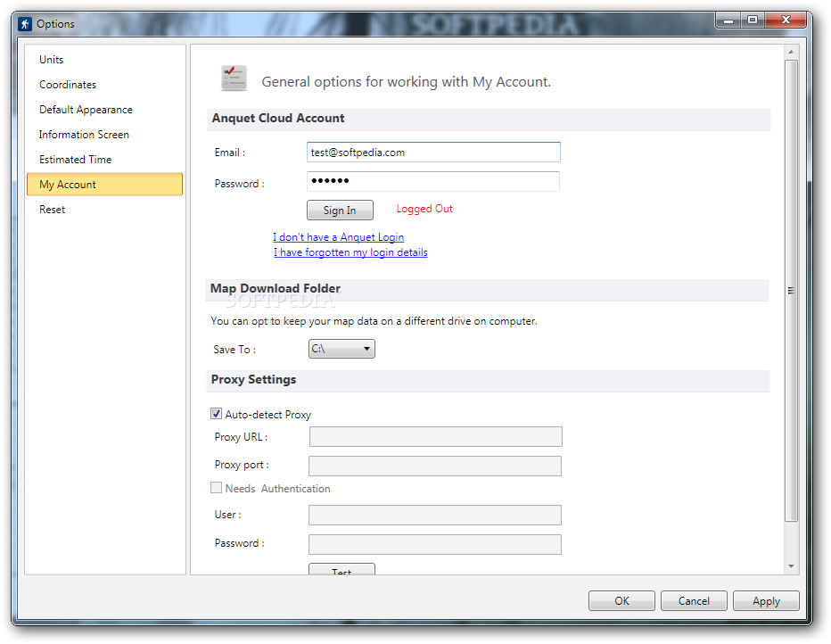
Task: Click the vertical scrollbar thumb
Action: pyautogui.click(x=791, y=291)
